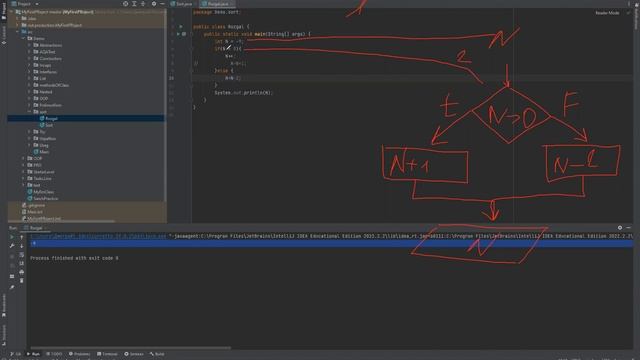Viewport: 640px width, 360px height.
Task: Open the Git tool window tab
Action: (16, 354)
